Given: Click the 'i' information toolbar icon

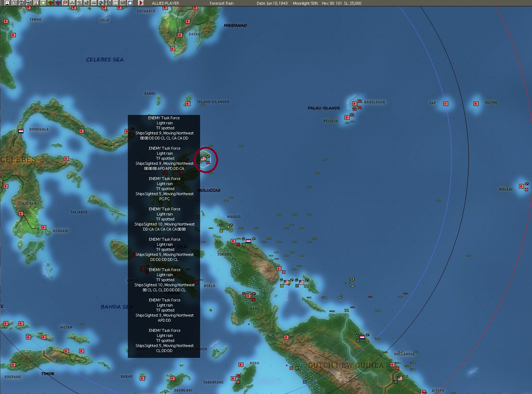Looking at the screenshot, I should [x=36, y=3].
